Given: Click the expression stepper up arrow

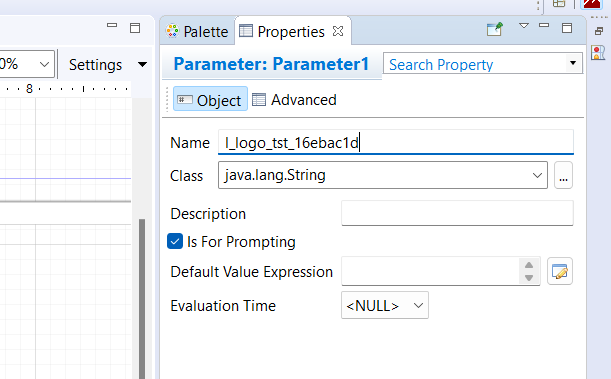Looking at the screenshot, I should pyautogui.click(x=529, y=265).
